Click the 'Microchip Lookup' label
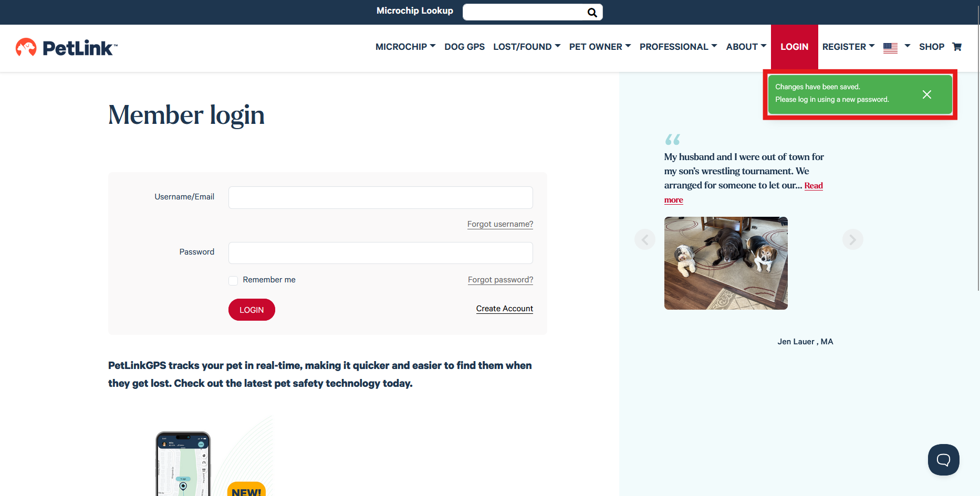980x496 pixels. coord(415,10)
